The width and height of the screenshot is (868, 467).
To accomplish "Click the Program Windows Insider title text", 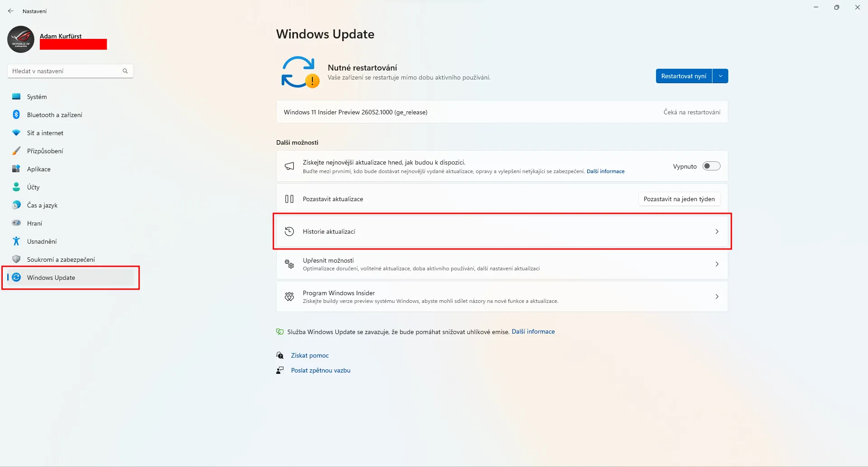I will pos(339,293).
